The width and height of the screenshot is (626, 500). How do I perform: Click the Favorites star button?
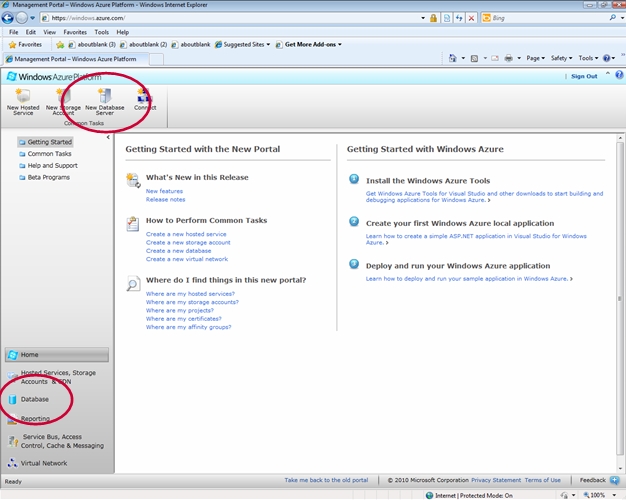(25, 44)
